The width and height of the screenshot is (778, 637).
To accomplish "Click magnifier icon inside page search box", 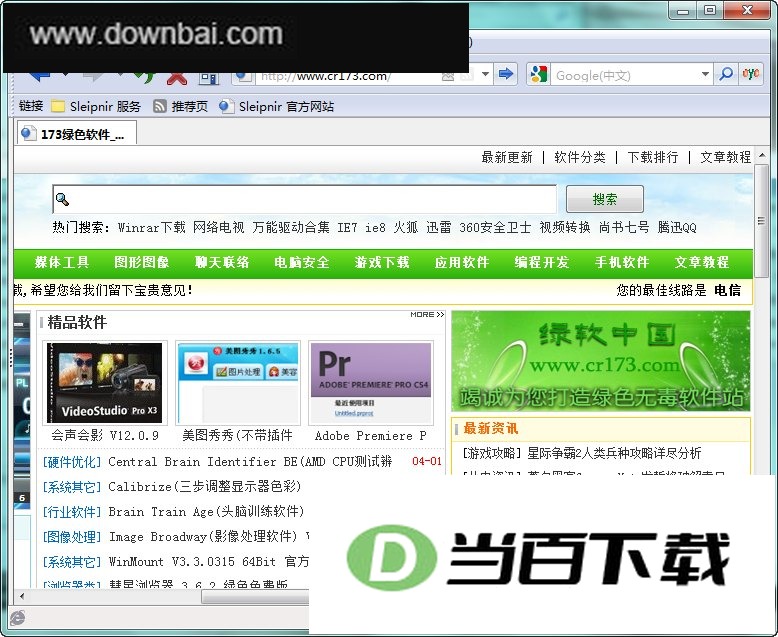I will pos(62,199).
